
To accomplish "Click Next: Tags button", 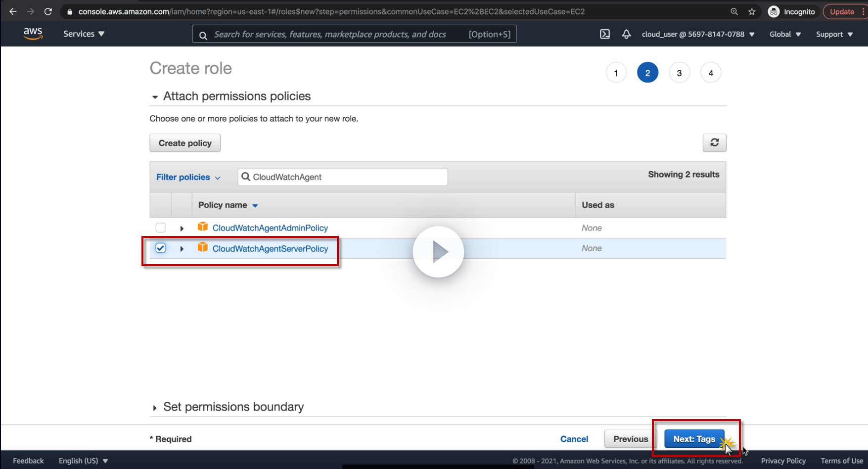I will (x=694, y=439).
